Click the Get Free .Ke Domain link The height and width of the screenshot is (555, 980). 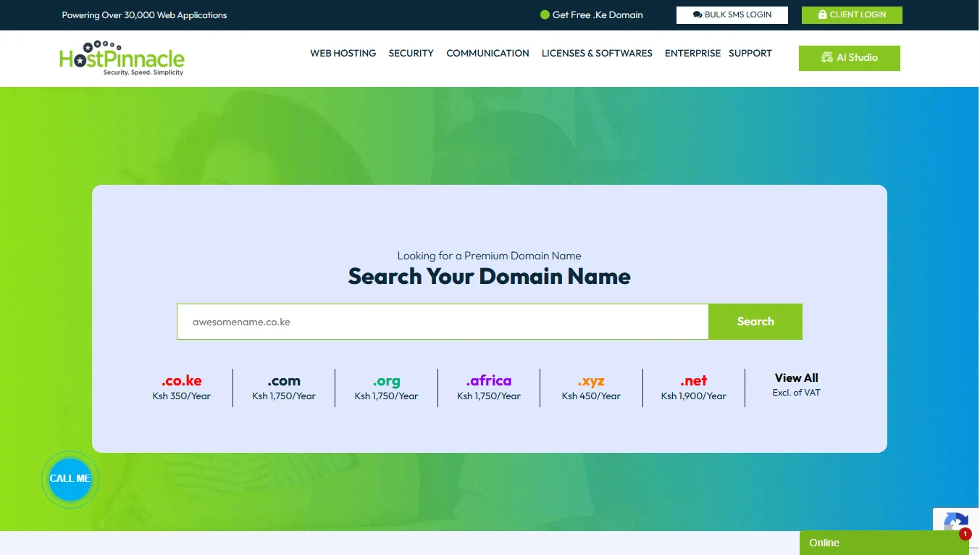592,15
